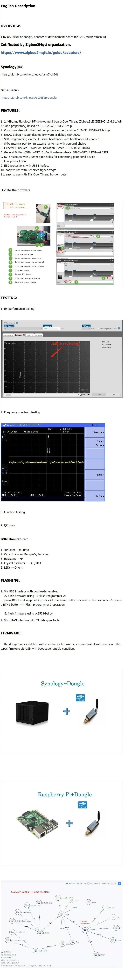Click the blue plus icon beside the Synology NAS
The image size is (124, 980).
pyautogui.click(x=67, y=711)
